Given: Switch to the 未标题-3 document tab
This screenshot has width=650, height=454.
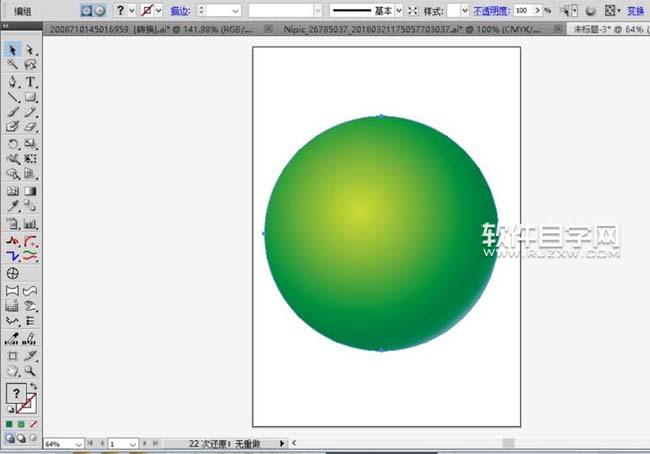Looking at the screenshot, I should click(x=609, y=29).
